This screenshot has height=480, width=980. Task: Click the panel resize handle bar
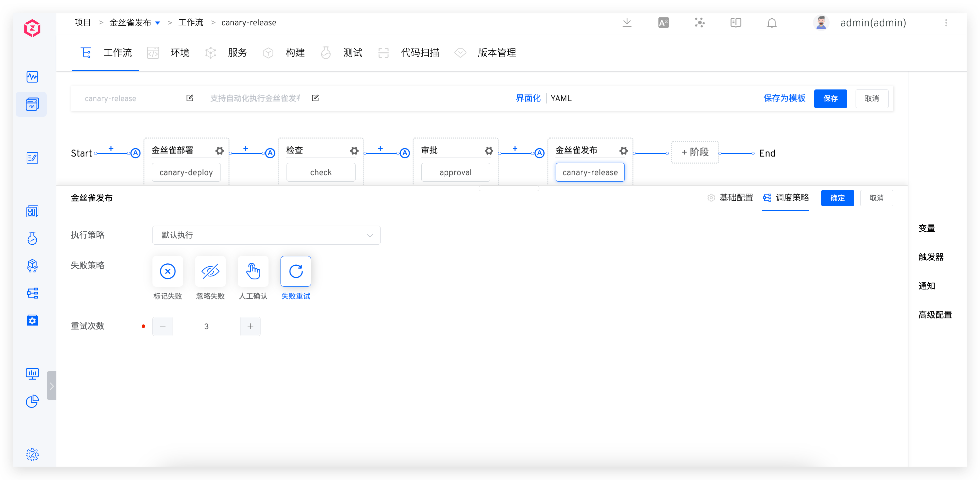(x=509, y=188)
